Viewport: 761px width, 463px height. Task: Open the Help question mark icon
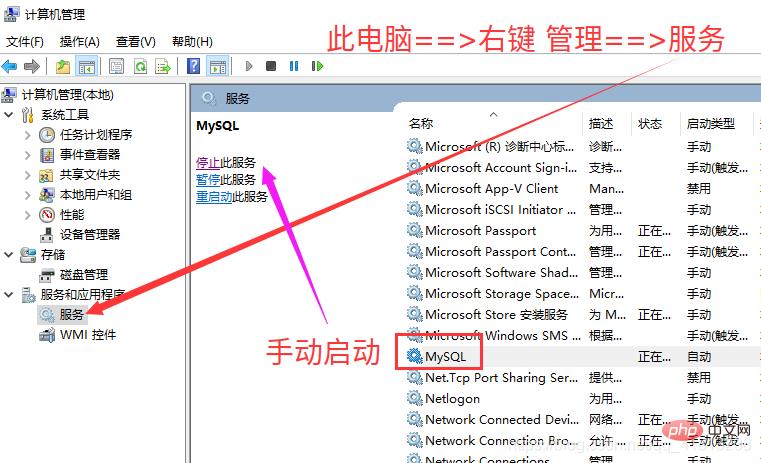pyautogui.click(x=193, y=66)
